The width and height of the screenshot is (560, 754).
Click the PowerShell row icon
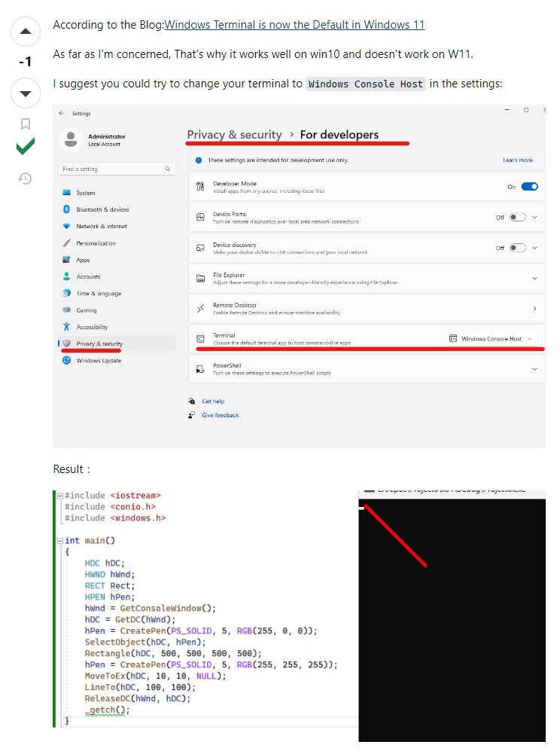[200, 369]
